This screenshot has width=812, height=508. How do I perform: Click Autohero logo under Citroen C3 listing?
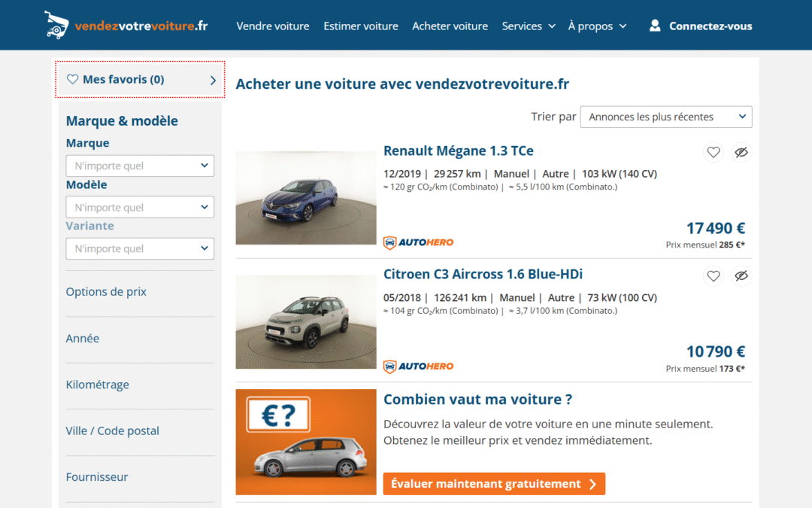pyautogui.click(x=419, y=367)
